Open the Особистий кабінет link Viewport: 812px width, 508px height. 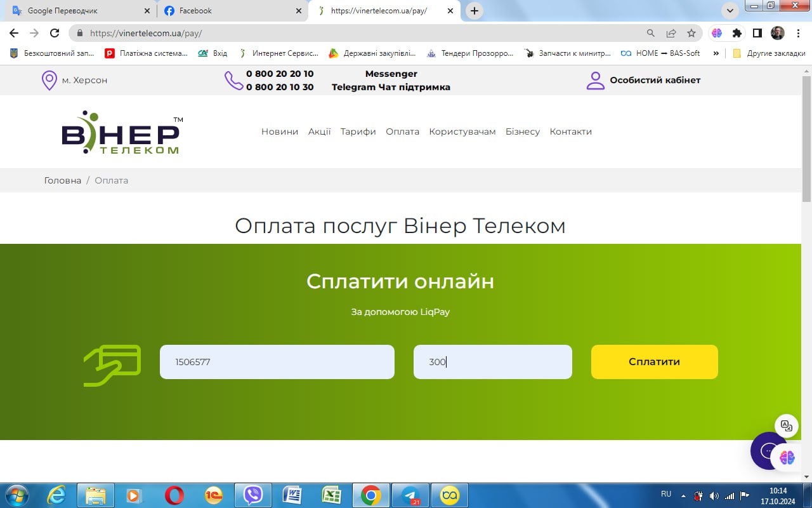pyautogui.click(x=655, y=81)
